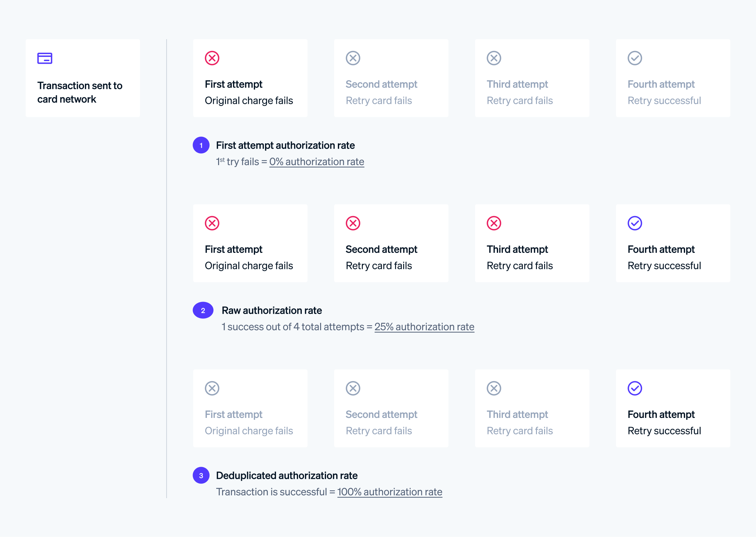The image size is (756, 537).
Task: Click the purple checkmark on bottom-row Fourth attempt
Action: 635,388
